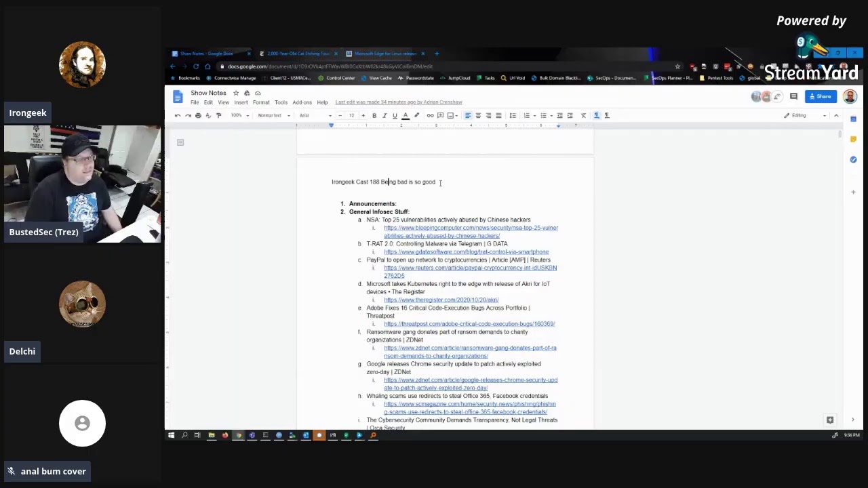Screen dimensions: 868x488
Task: Run spelling and grammar check
Action: coord(208,115)
